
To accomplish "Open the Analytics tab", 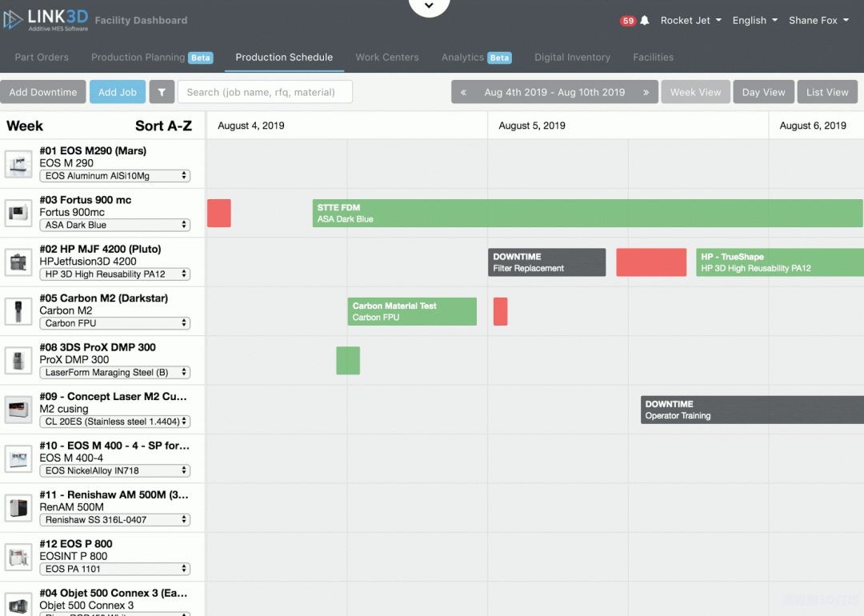I will point(476,58).
